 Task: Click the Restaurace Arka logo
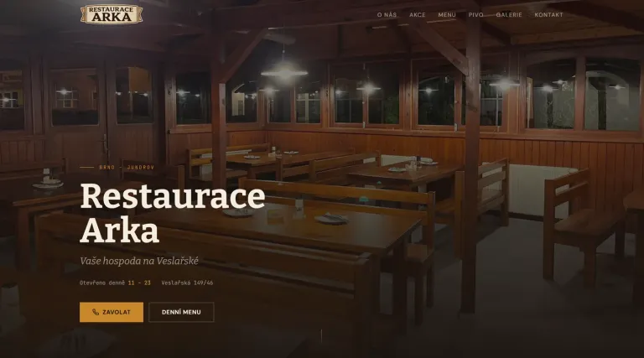tap(112, 14)
